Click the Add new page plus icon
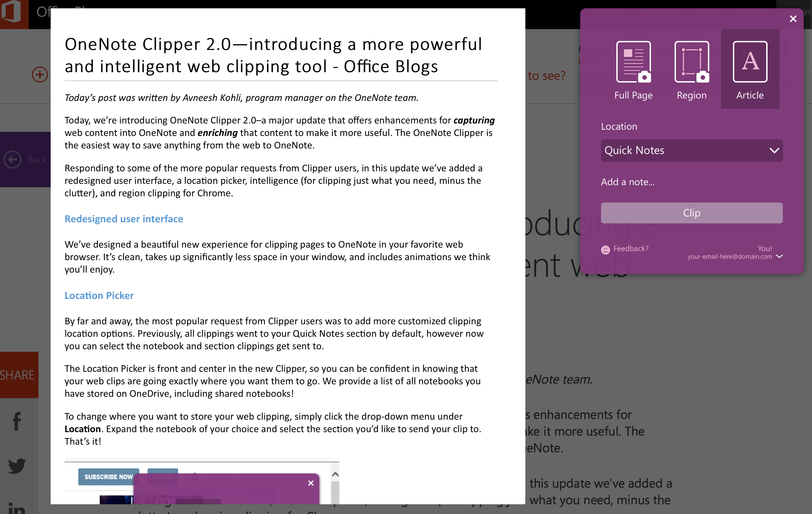812x514 pixels. tap(40, 75)
